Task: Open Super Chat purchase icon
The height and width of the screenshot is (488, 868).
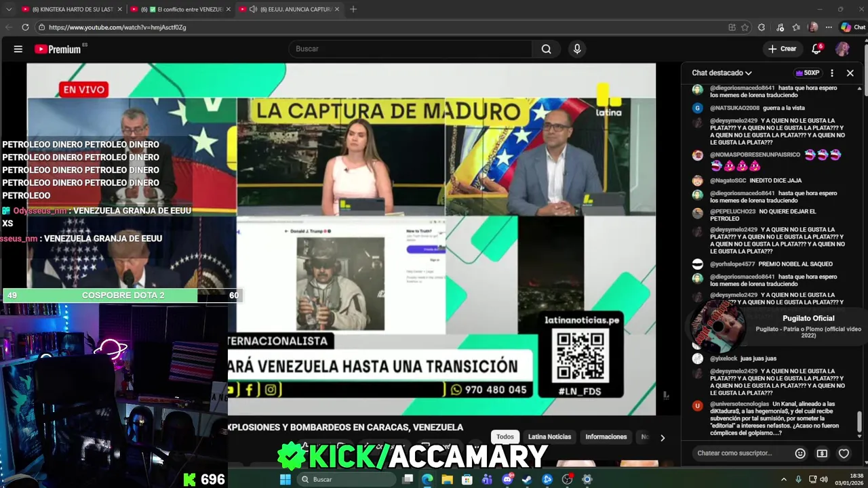Action: pos(822,453)
